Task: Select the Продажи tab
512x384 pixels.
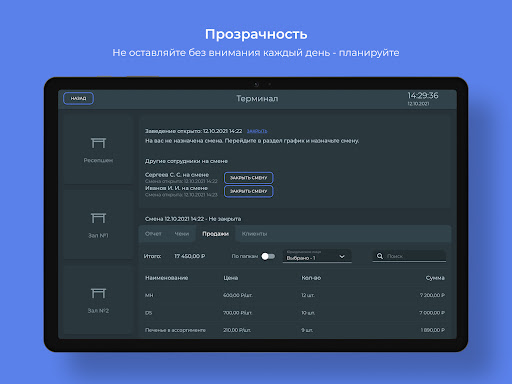Action: coord(215,234)
